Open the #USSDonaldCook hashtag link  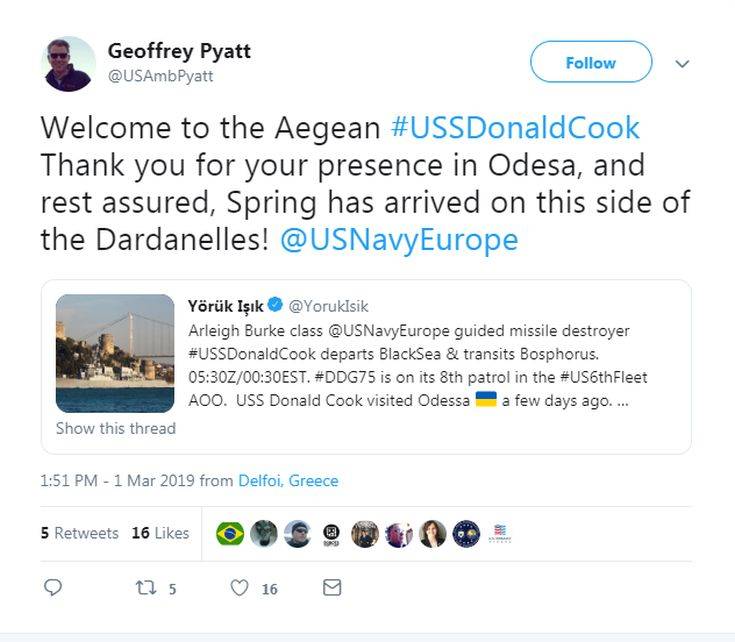tap(515, 128)
